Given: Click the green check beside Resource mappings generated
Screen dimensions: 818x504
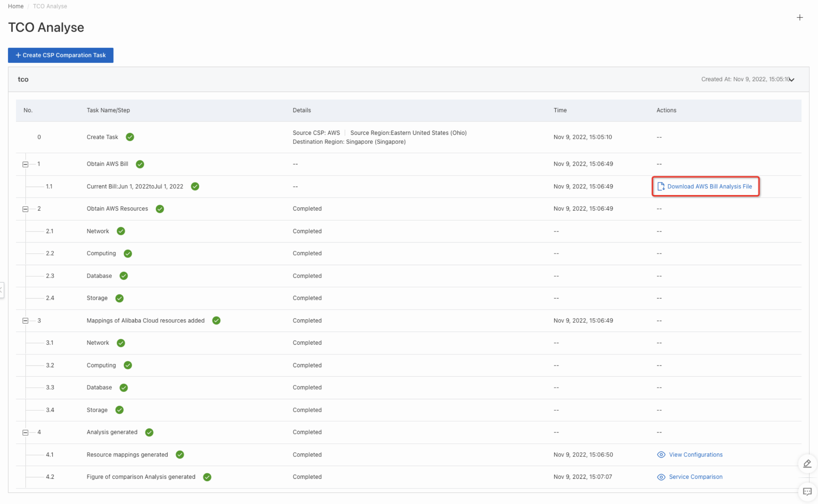Looking at the screenshot, I should point(180,455).
